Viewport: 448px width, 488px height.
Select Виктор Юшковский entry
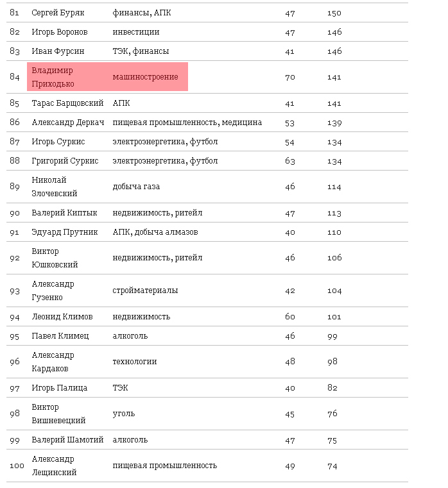pyautogui.click(x=55, y=258)
